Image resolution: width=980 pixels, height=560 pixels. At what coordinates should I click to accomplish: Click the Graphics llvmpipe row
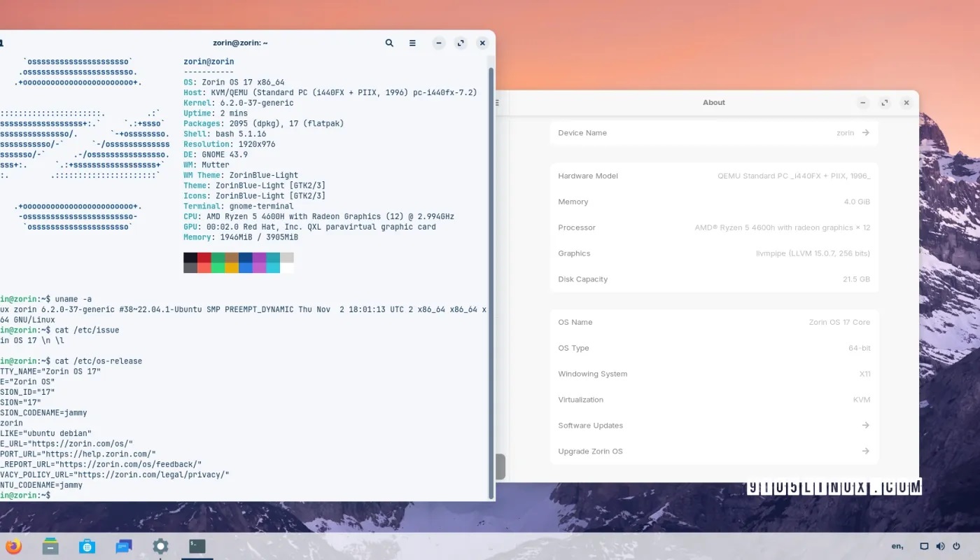(x=714, y=253)
